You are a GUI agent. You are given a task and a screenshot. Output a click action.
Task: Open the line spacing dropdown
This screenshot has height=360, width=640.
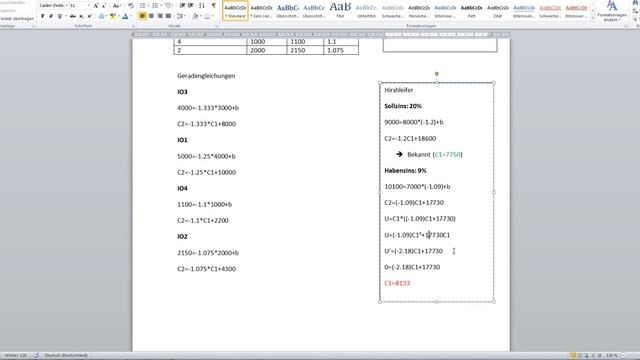pyautogui.click(x=180, y=16)
